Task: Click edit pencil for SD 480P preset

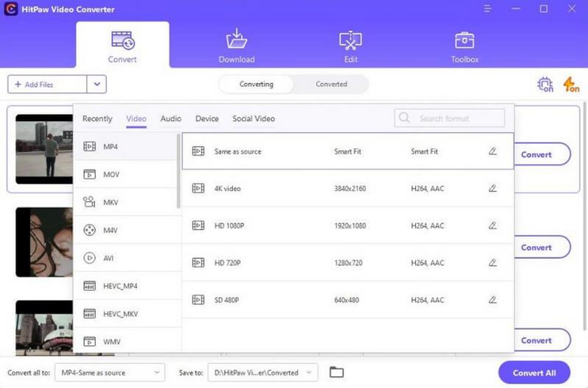Action: (x=492, y=300)
